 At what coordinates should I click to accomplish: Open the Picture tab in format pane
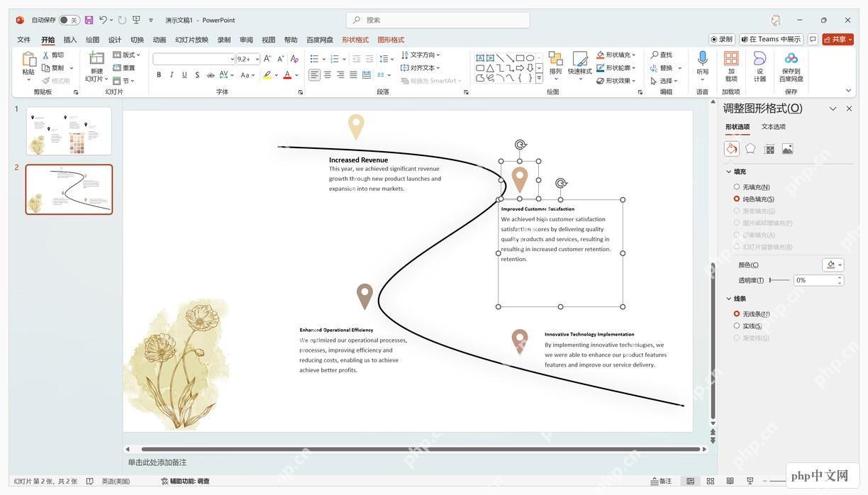coord(787,148)
